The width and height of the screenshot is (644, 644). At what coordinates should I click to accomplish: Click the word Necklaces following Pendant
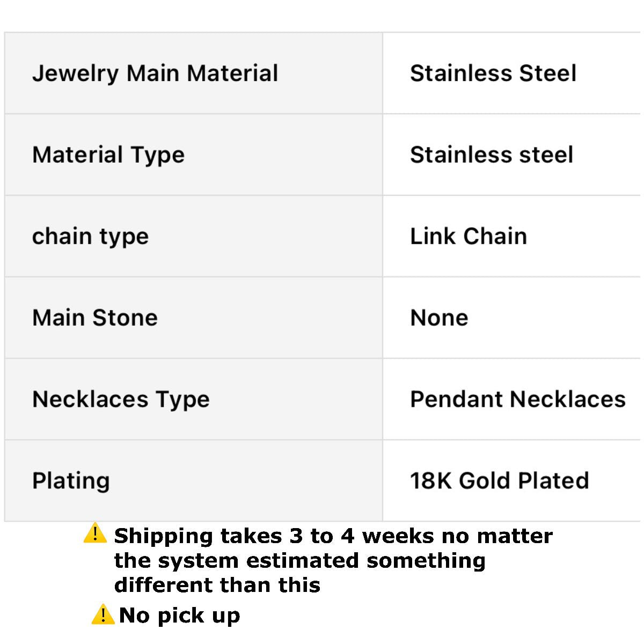tap(568, 399)
